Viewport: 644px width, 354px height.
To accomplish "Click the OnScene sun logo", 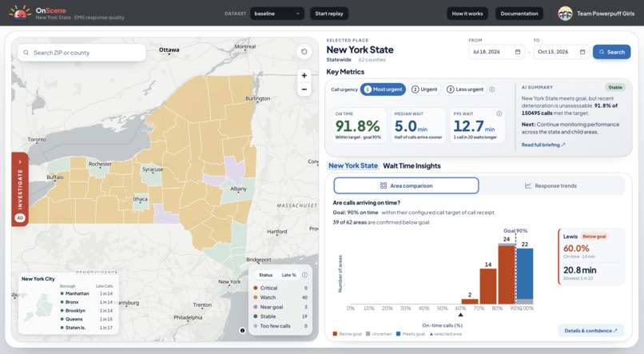I will click(20, 13).
